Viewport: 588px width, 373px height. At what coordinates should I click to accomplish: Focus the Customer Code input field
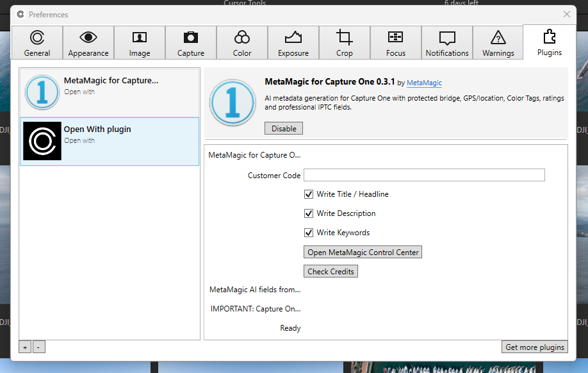click(424, 175)
